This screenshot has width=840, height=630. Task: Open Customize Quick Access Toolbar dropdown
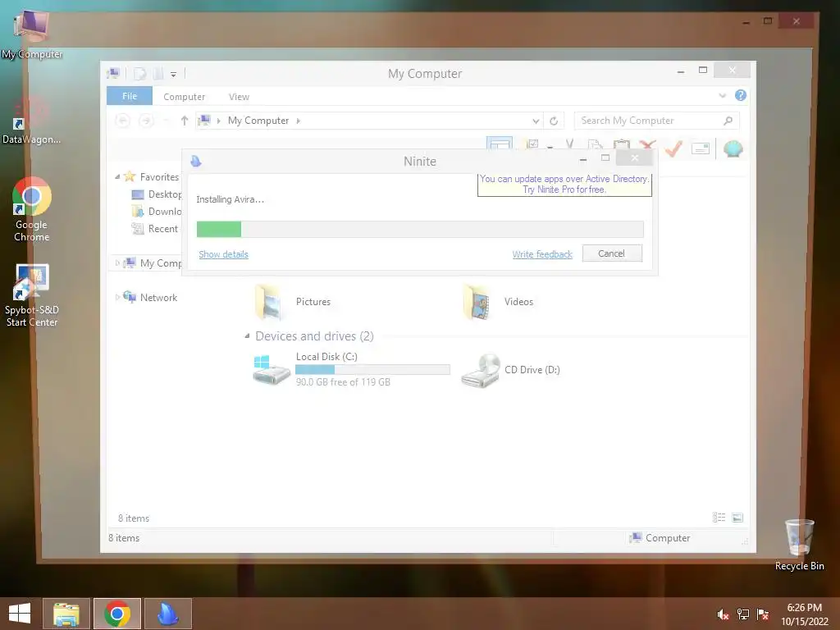coord(174,75)
